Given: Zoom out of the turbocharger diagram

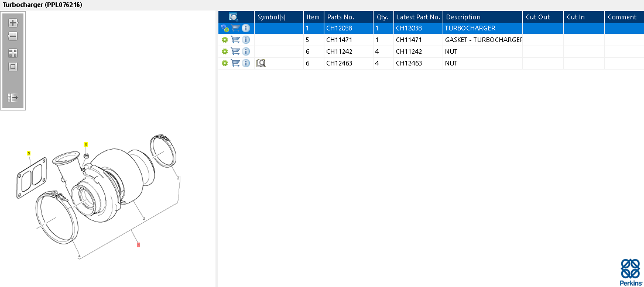Looking at the screenshot, I should [13, 36].
